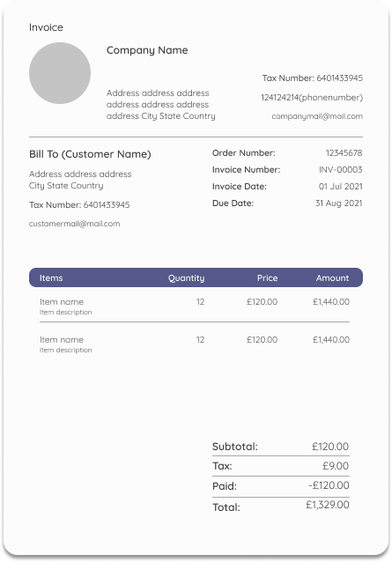Click the Quantity column header
392x562 pixels.
tap(187, 278)
